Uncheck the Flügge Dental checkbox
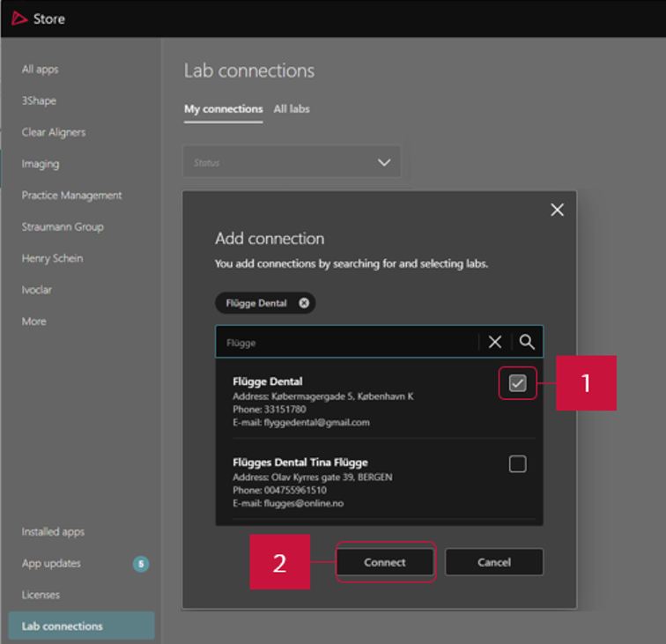The height and width of the screenshot is (644, 666). coord(517,383)
